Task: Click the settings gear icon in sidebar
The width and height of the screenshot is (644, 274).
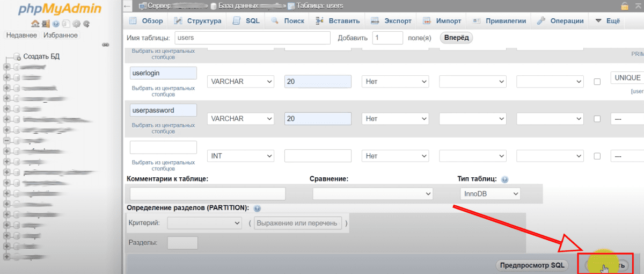Action: 76,24
